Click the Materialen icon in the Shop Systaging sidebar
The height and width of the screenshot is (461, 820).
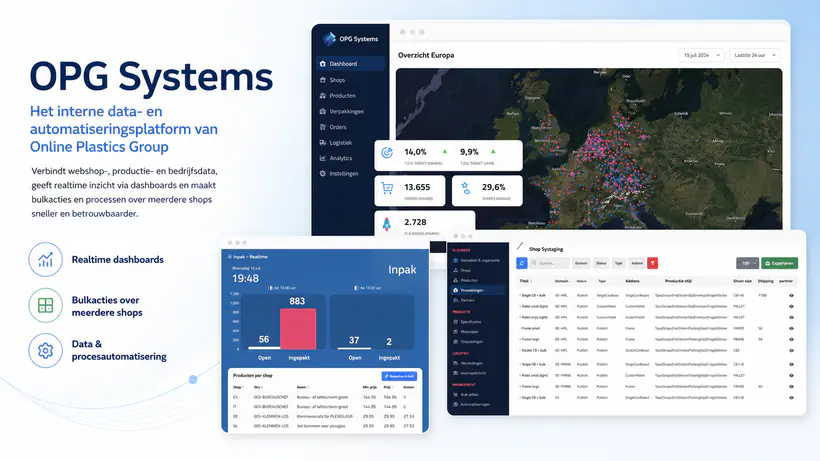pos(455,332)
